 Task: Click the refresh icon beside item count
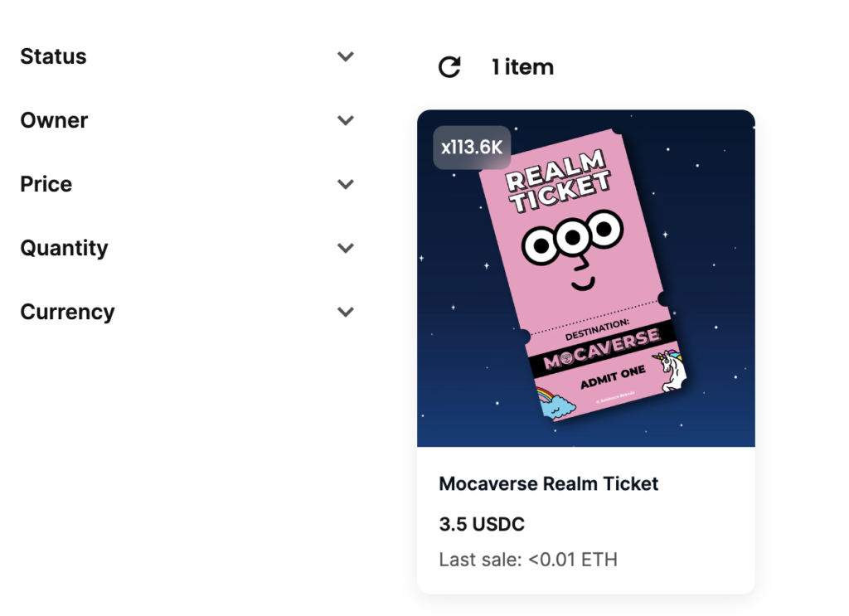[x=449, y=67]
